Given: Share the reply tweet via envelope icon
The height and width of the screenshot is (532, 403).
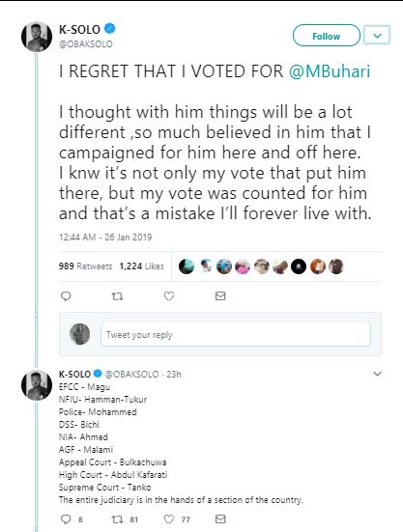Looking at the screenshot, I should [220, 518].
